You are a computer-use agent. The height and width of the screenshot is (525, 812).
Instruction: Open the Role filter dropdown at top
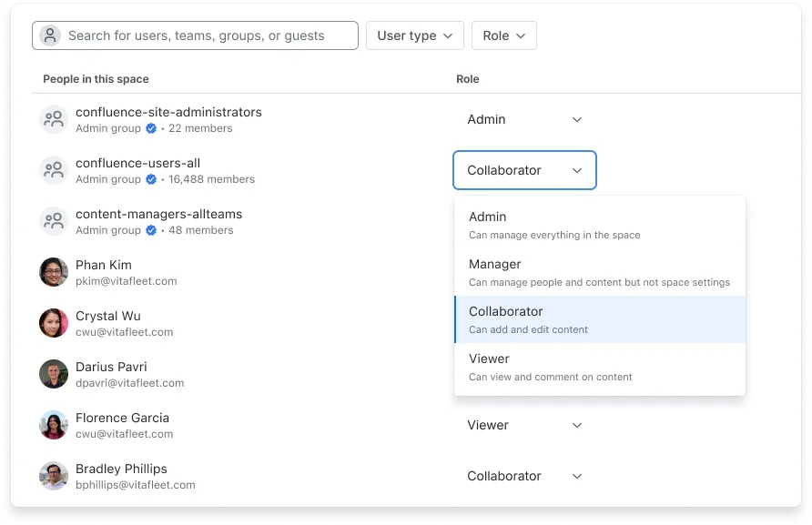(504, 35)
